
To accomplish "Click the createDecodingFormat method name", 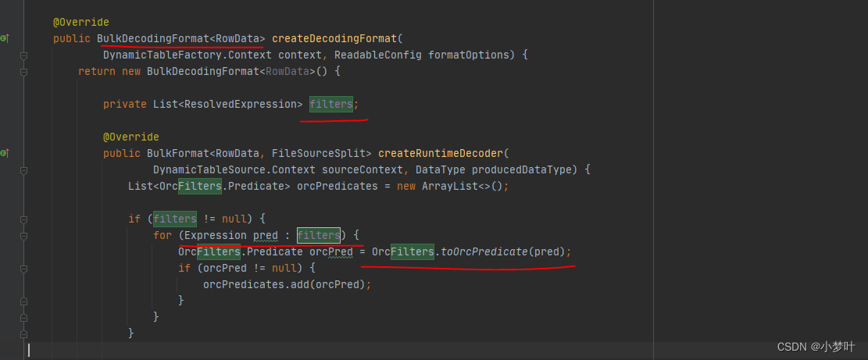I will click(x=335, y=39).
